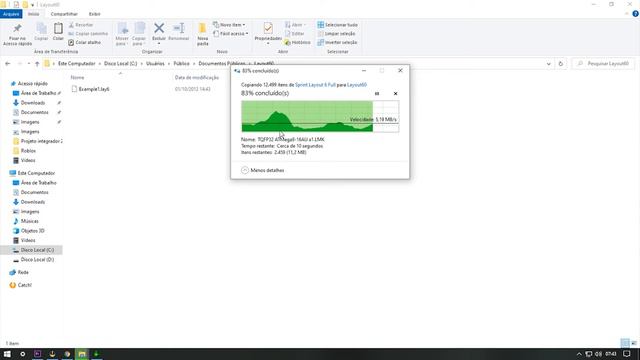Click the refresh button next to address bar
Viewport: 640px width, 360px height.
(561, 64)
